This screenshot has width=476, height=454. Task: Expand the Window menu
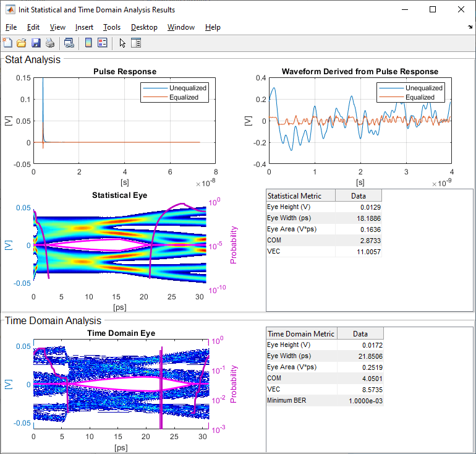tap(181, 27)
